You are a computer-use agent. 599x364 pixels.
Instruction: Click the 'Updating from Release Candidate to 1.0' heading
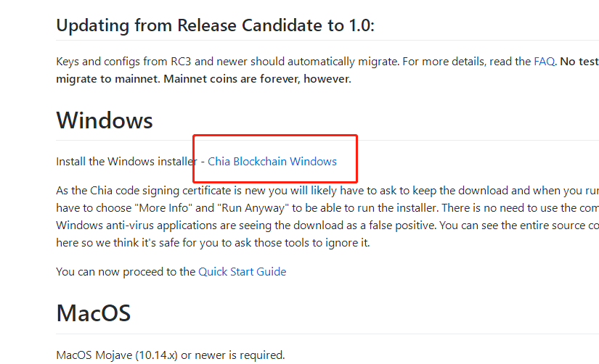tap(215, 25)
